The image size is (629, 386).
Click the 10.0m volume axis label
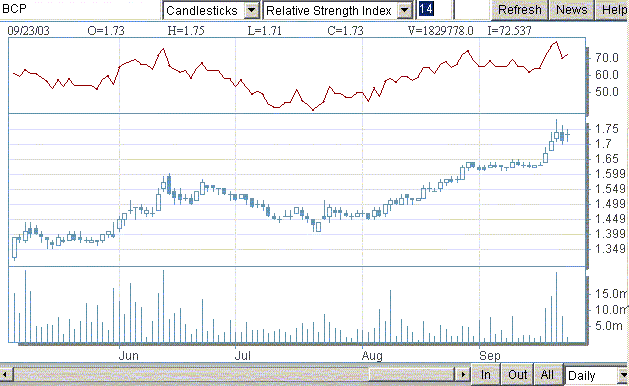point(611,310)
